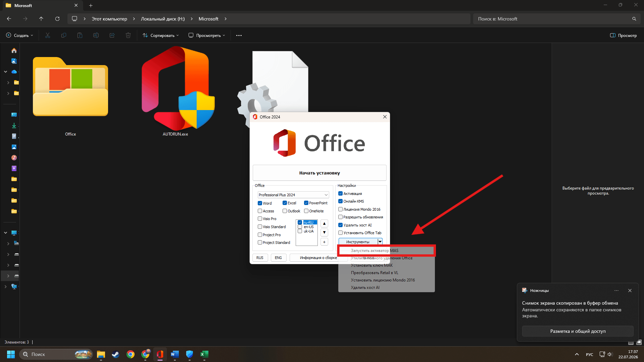Select Установить ключ MAK menu item

[x=387, y=265]
